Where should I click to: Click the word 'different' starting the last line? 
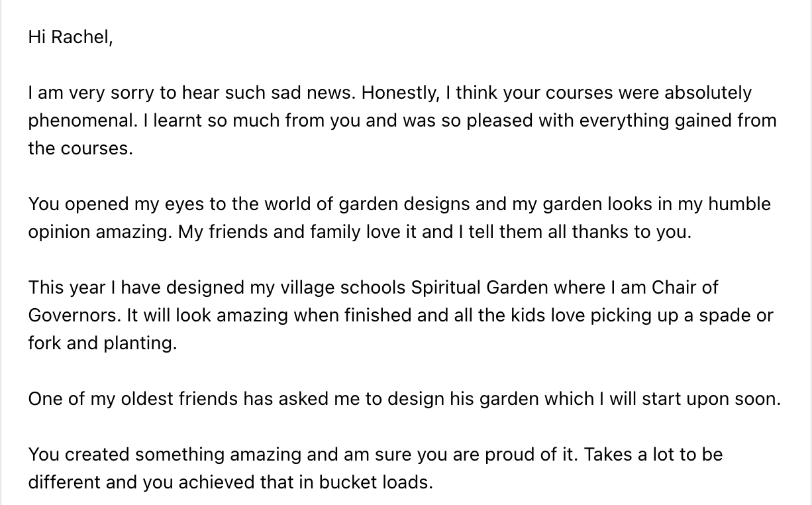click(x=64, y=482)
